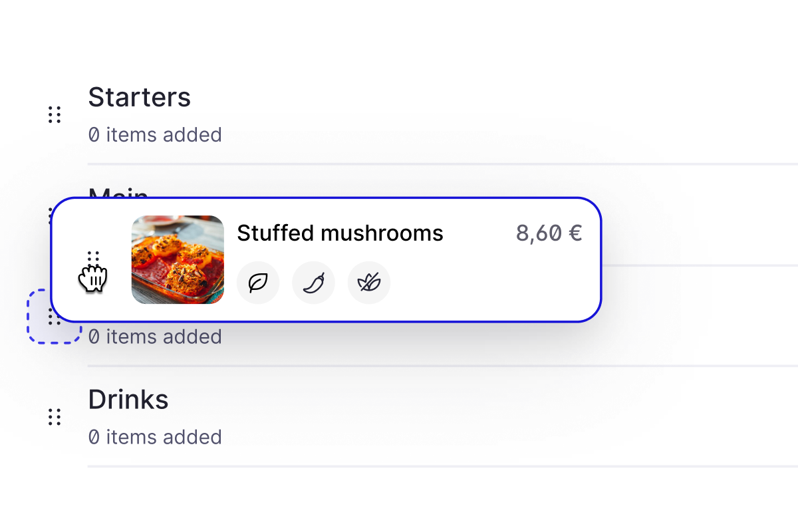Screen dimensions: 798x532
Task: Click the divider line under Starters
Action: 439,164
